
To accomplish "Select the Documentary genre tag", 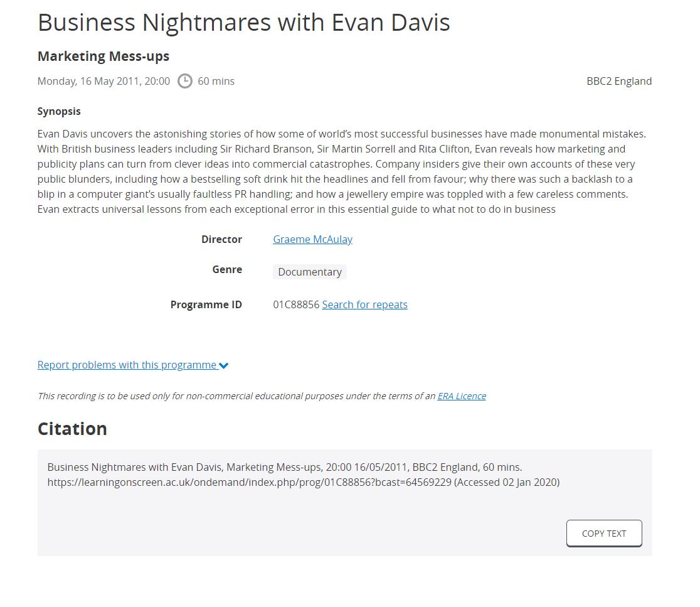I will tap(310, 272).
